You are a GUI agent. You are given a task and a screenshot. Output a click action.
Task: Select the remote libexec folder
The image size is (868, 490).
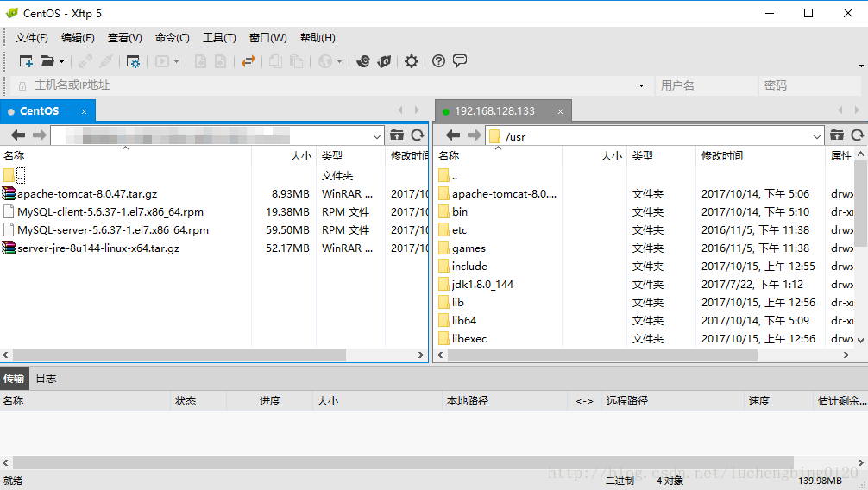tap(469, 339)
